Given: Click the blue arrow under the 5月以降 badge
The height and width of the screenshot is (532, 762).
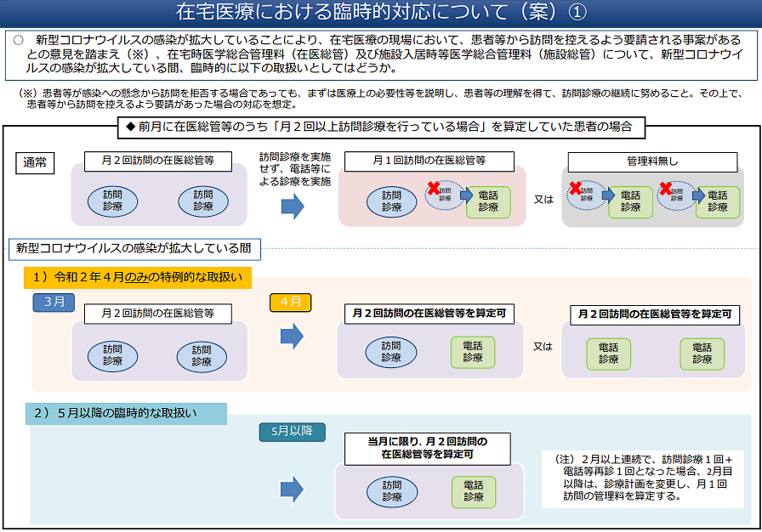Looking at the screenshot, I should pos(292,488).
